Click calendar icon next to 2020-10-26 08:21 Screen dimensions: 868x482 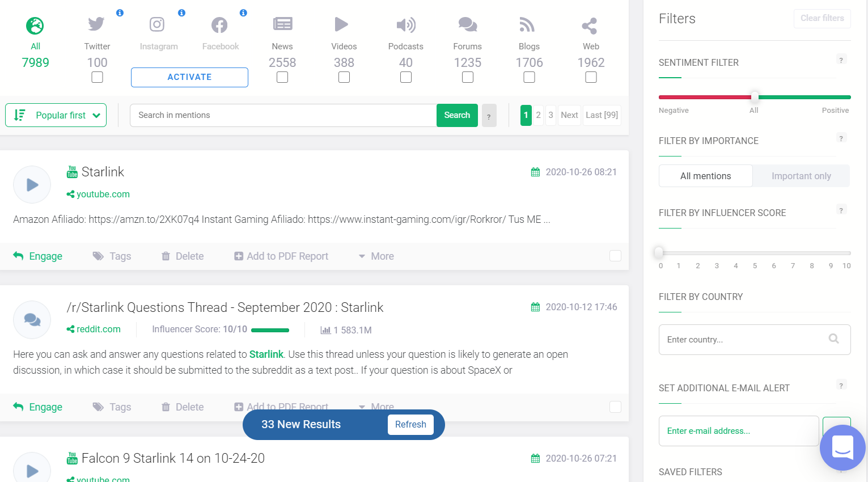pyautogui.click(x=535, y=172)
